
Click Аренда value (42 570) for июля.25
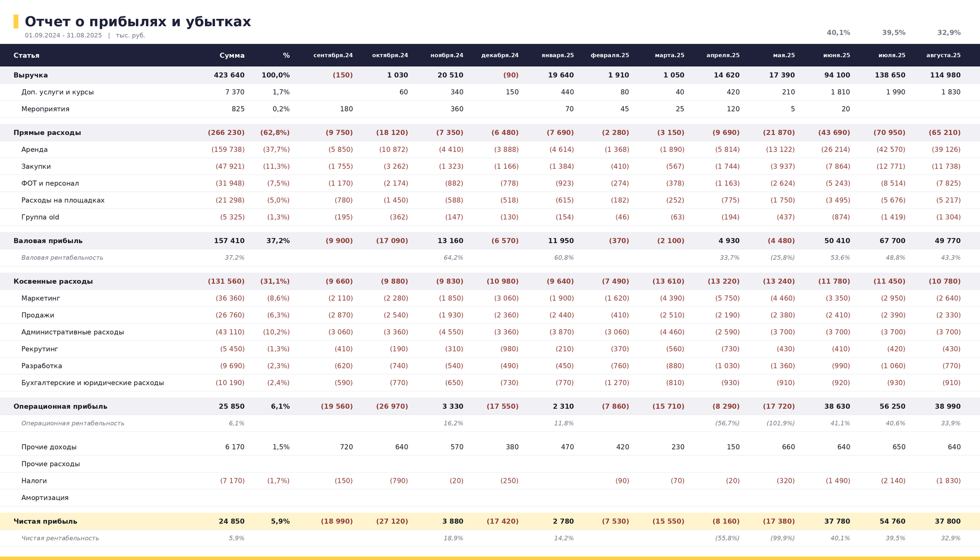click(891, 150)
